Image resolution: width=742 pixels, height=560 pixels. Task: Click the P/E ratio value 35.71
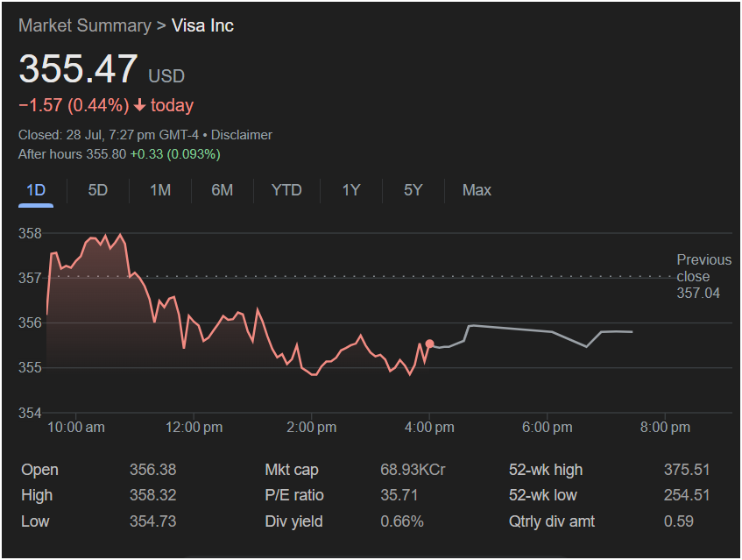(399, 495)
